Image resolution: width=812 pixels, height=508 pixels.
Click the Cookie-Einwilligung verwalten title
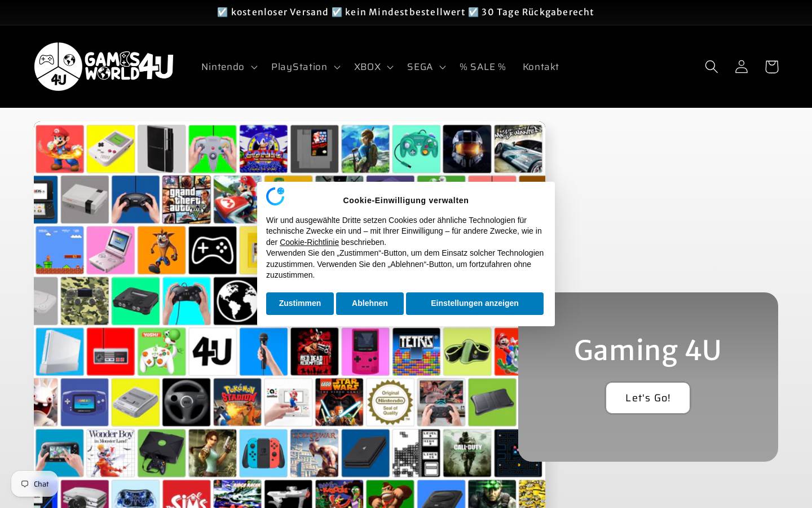coord(406,200)
